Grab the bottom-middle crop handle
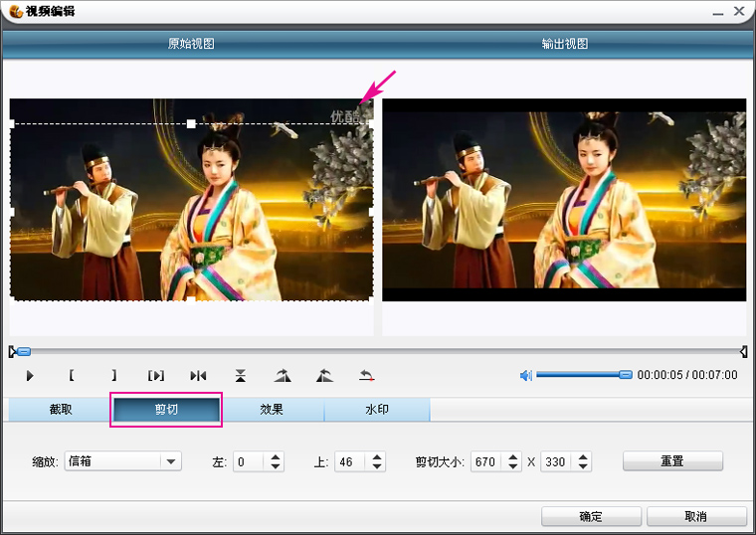 [x=191, y=300]
